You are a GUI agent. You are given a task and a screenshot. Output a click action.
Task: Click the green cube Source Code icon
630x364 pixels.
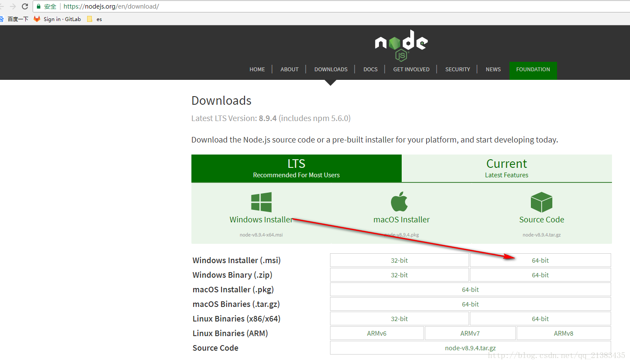coord(542,202)
